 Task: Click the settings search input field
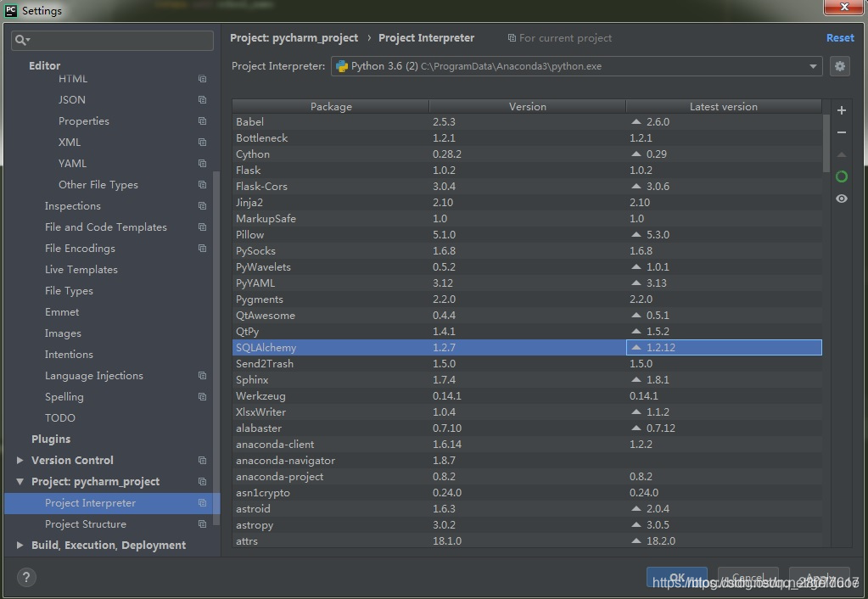tap(112, 41)
